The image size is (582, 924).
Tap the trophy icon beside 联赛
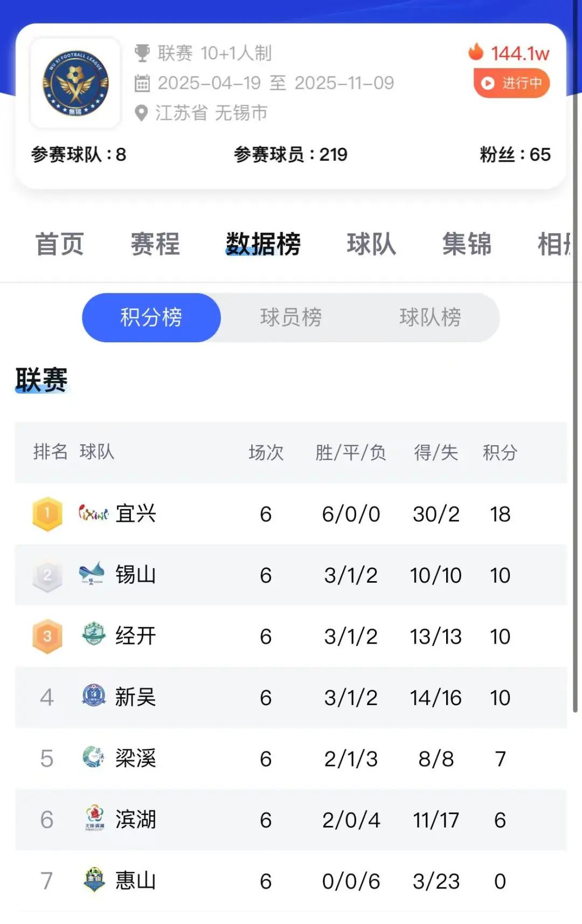coord(142,53)
